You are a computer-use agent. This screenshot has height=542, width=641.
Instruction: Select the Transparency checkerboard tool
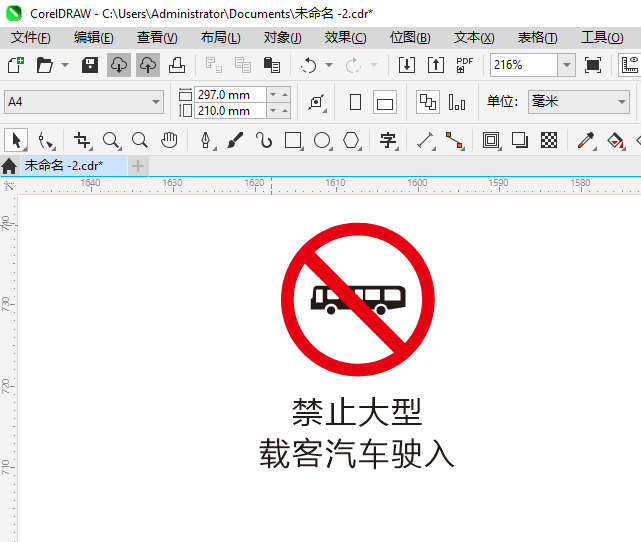pos(549,140)
